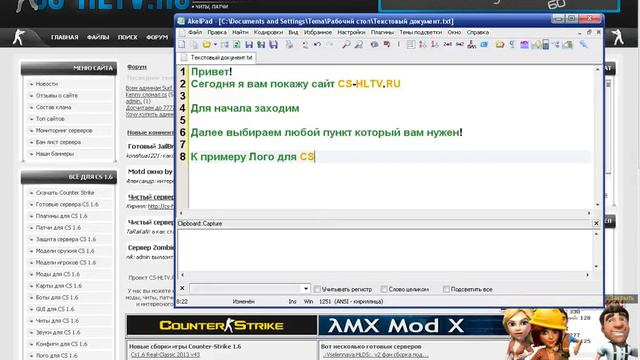Image resolution: width=640 pixels, height=360 pixels.
Task: Click the Replace magnifier icon
Action: (358, 44)
